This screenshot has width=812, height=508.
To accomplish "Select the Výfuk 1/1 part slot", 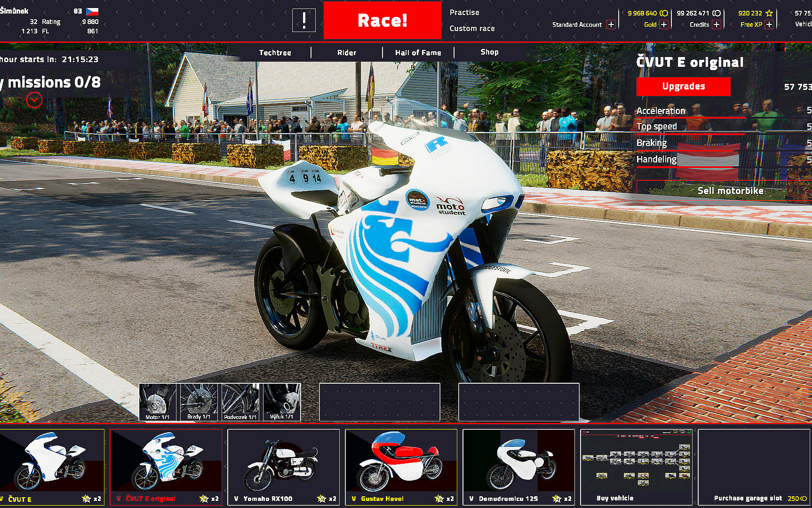I will [x=281, y=402].
